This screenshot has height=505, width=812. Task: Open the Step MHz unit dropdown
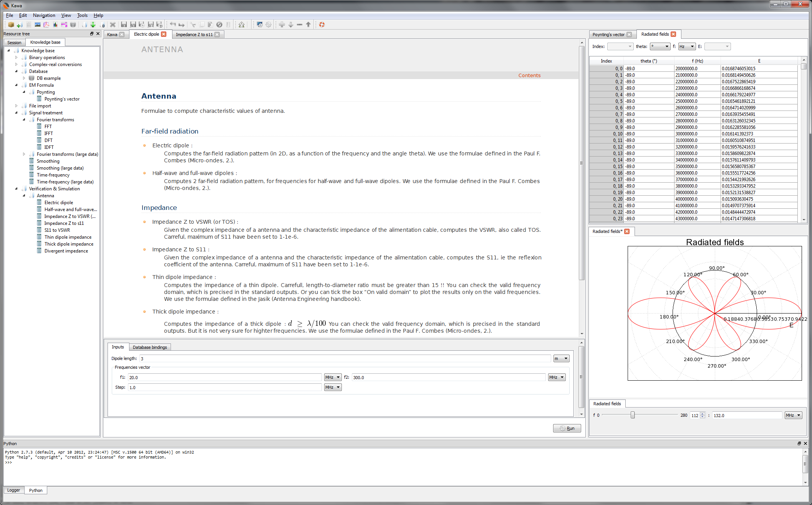(x=333, y=387)
